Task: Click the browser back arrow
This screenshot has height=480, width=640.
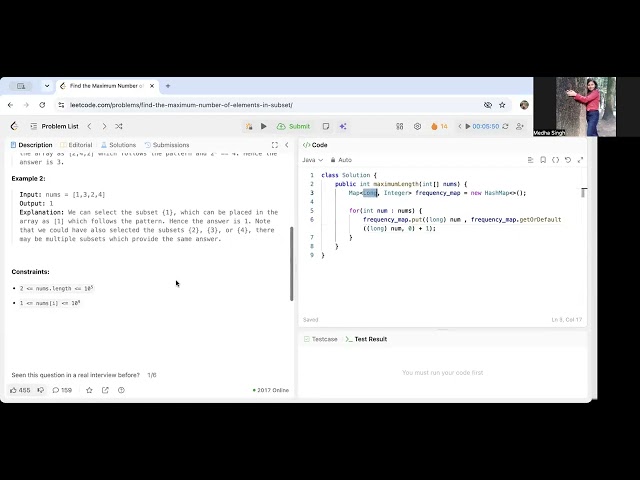Action: tap(11, 105)
